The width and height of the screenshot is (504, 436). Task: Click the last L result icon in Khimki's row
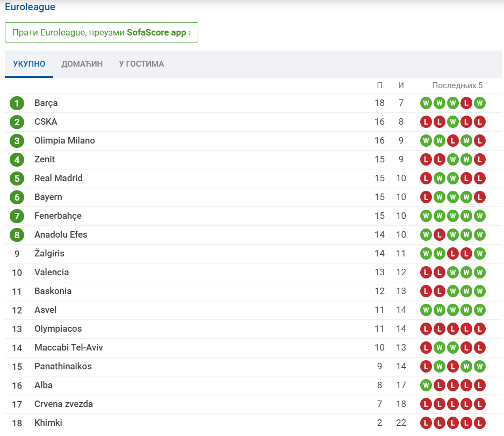pyautogui.click(x=480, y=423)
